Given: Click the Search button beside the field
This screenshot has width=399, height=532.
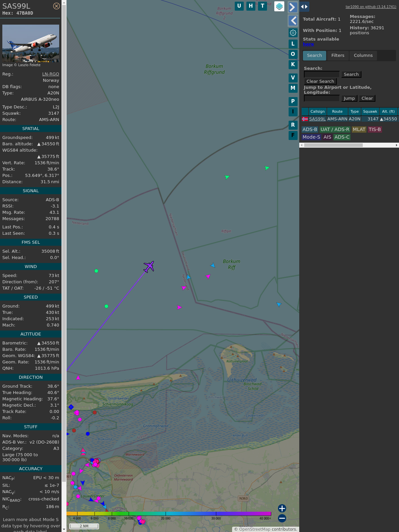Looking at the screenshot, I should tap(351, 74).
